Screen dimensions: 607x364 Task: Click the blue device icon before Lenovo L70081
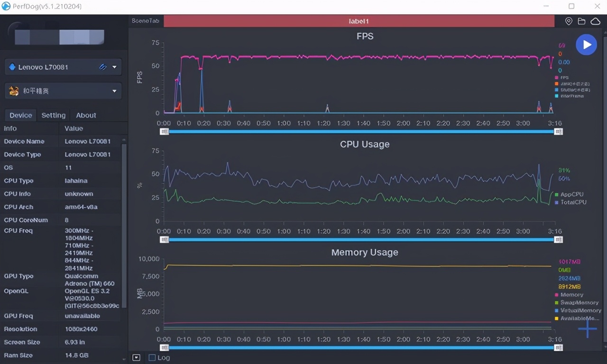click(12, 67)
